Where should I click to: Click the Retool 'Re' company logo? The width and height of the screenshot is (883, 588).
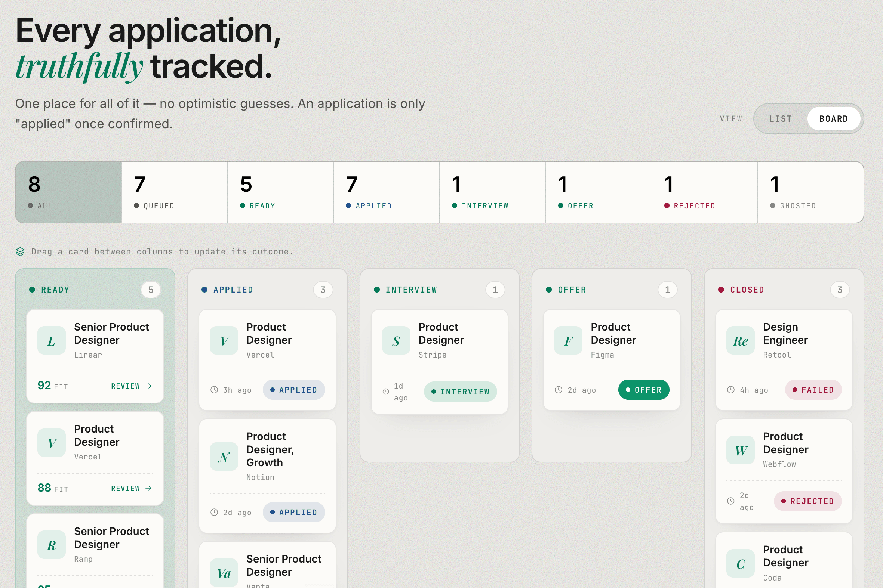[x=741, y=340]
